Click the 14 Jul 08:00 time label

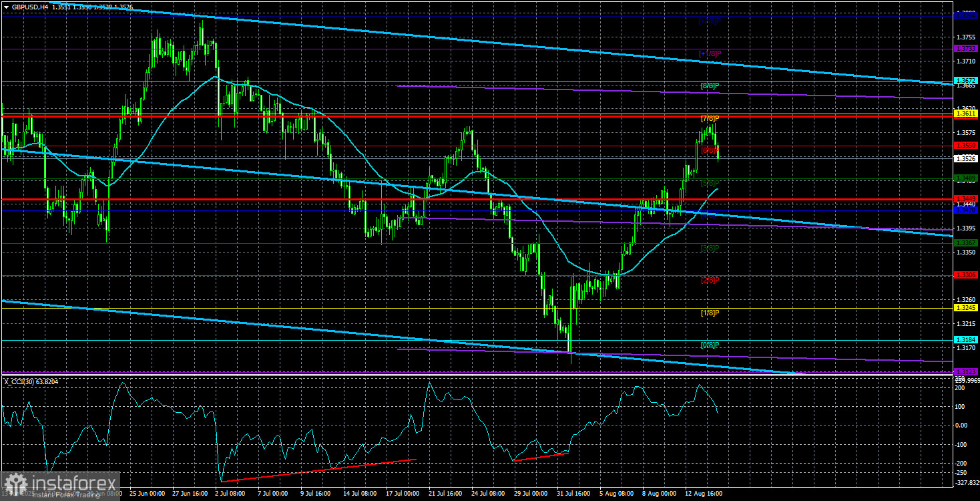[361, 494]
